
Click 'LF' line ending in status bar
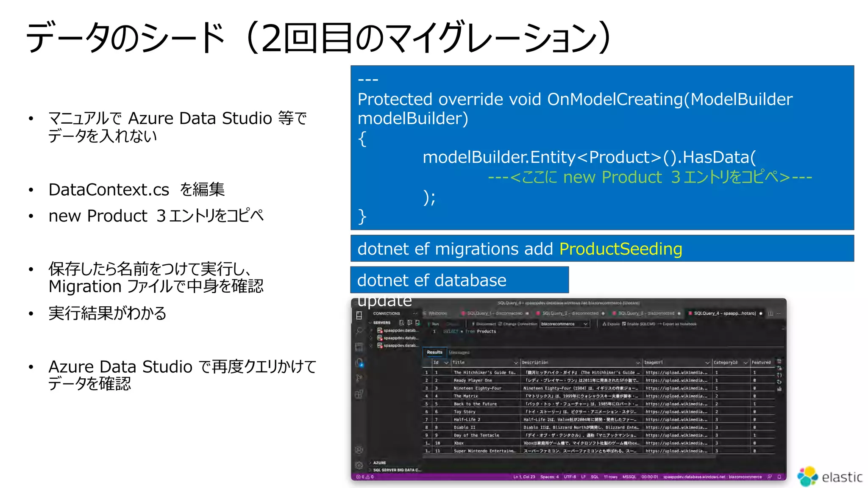click(583, 477)
